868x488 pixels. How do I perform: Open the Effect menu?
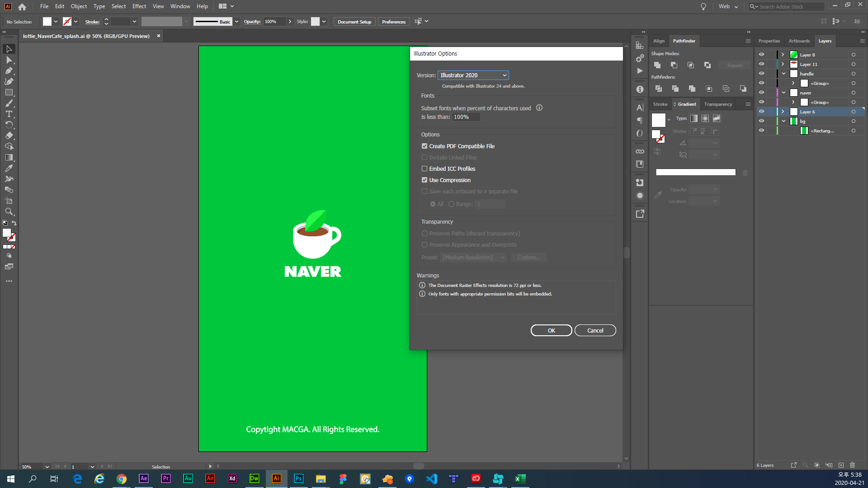139,6
